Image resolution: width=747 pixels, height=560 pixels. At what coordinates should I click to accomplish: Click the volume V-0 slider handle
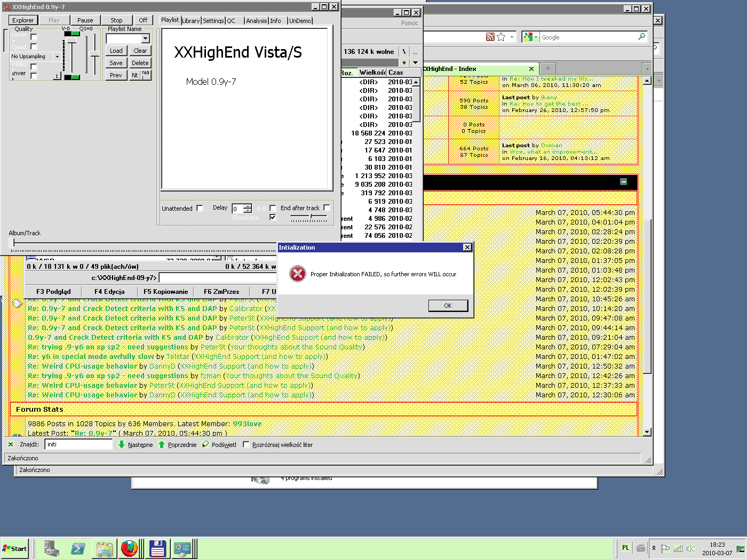(x=71, y=40)
